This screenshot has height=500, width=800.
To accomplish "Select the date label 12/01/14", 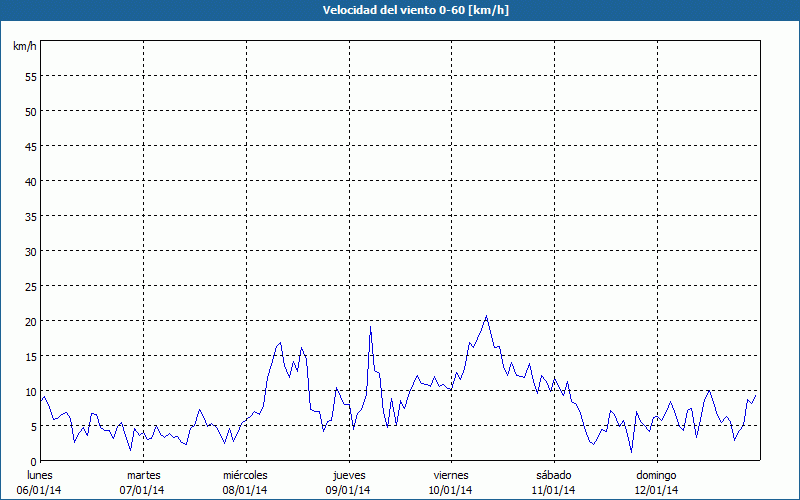I will click(x=656, y=490).
